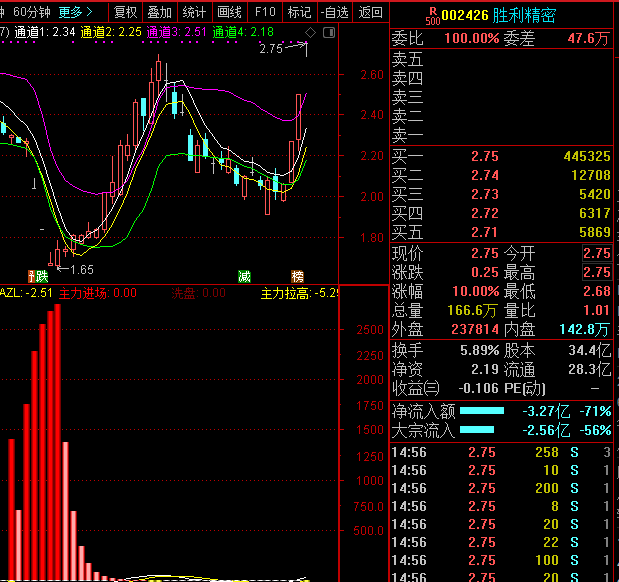Image resolution: width=619 pixels, height=582 pixels.
Task: Click 涨幅 value 10.00%
Action: tap(476, 291)
